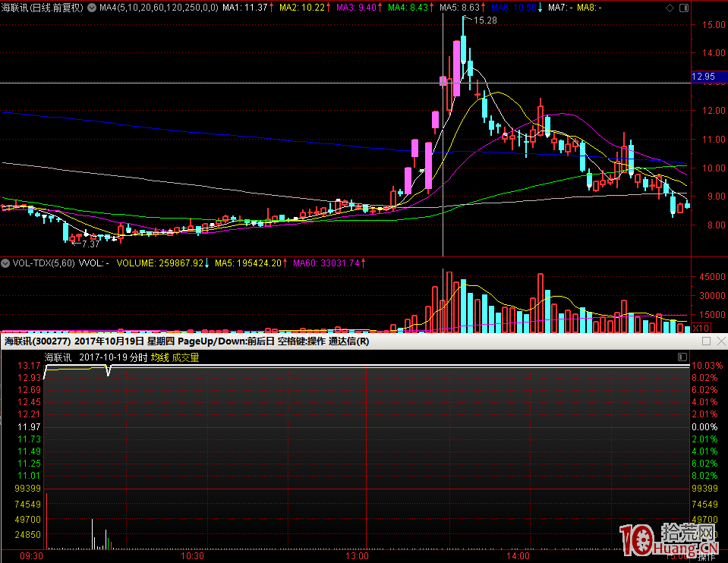This screenshot has height=563, width=728.
Task: Click the 15.00 price axis label
Action: click(x=714, y=24)
